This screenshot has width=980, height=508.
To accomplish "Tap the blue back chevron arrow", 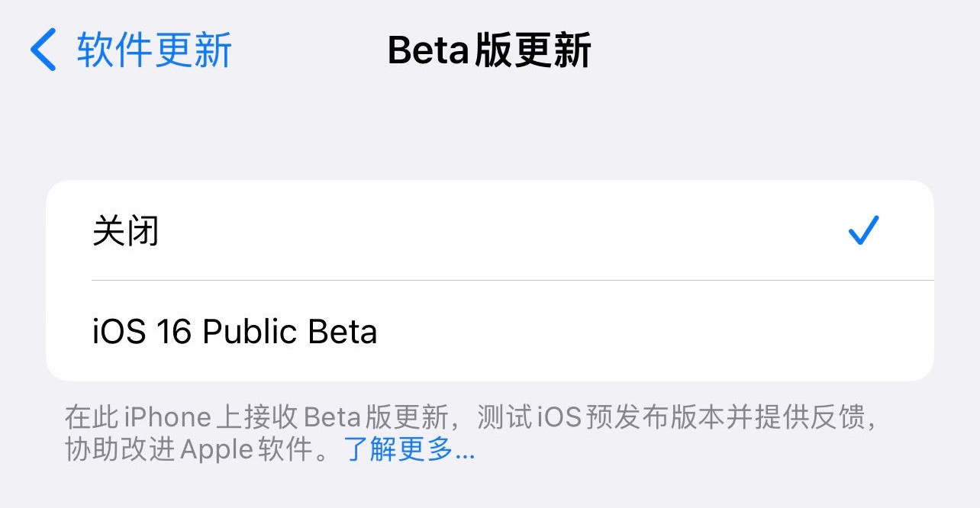I will pyautogui.click(x=43, y=50).
